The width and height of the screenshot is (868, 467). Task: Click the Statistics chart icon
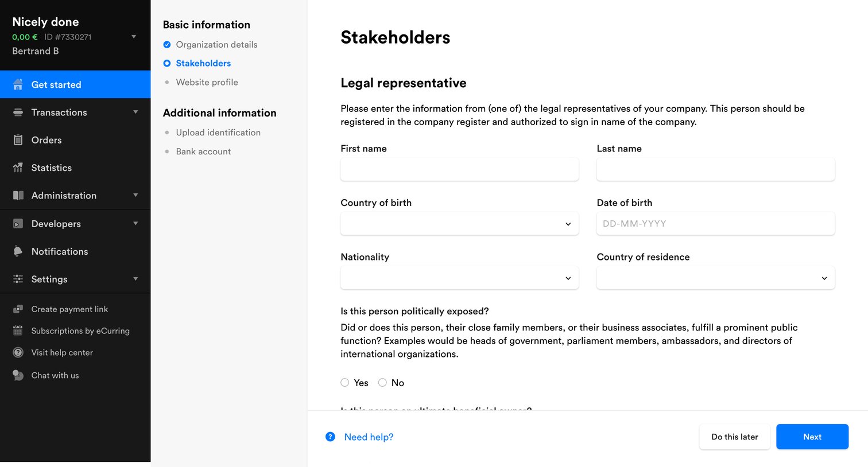tap(18, 168)
